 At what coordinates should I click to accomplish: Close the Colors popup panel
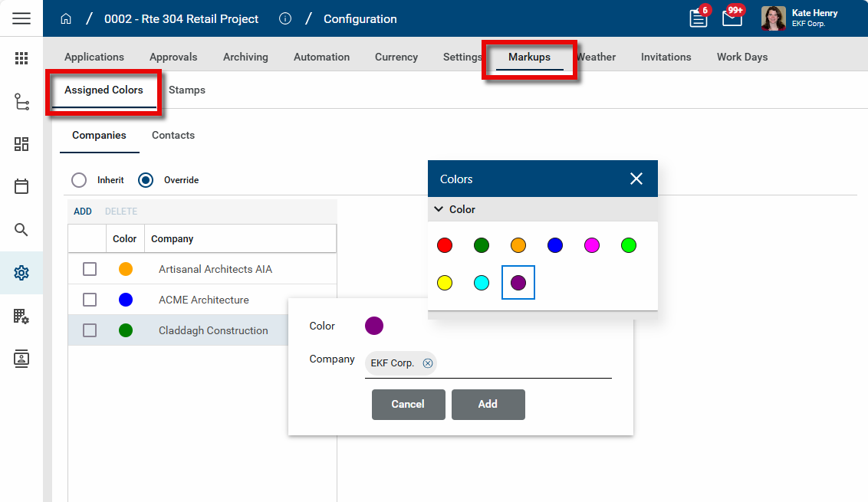coord(636,179)
